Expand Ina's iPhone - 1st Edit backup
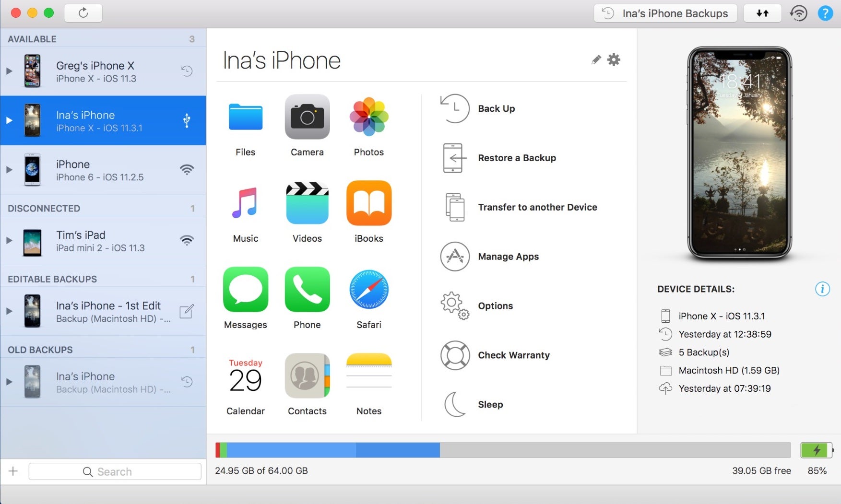Viewport: 841px width, 504px height. point(9,311)
